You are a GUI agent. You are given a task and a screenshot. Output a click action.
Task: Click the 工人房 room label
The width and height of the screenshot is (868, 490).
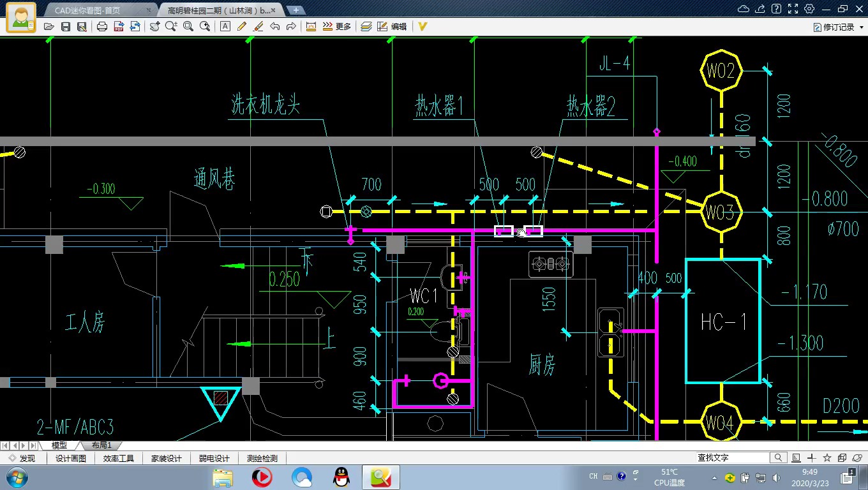(x=85, y=323)
